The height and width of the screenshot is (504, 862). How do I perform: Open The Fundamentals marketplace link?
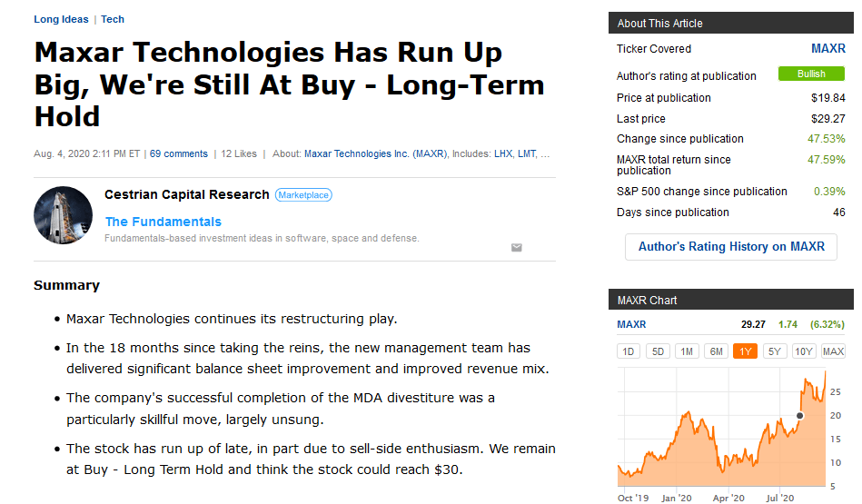click(x=163, y=222)
